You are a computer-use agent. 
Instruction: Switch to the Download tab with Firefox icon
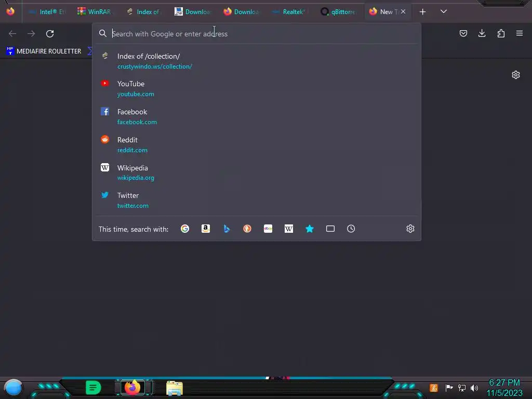click(241, 11)
